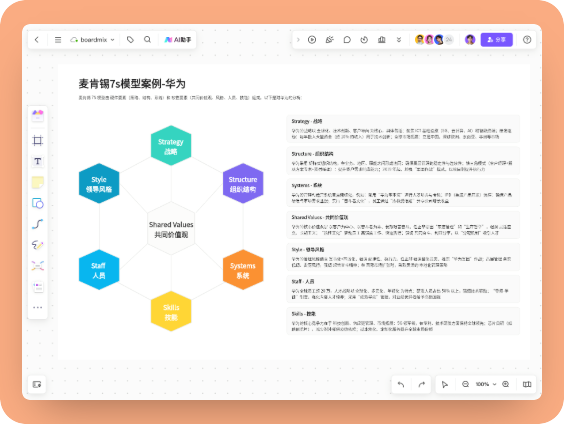
Task: Select the Strategy 战略 hexagon
Action: point(171,146)
